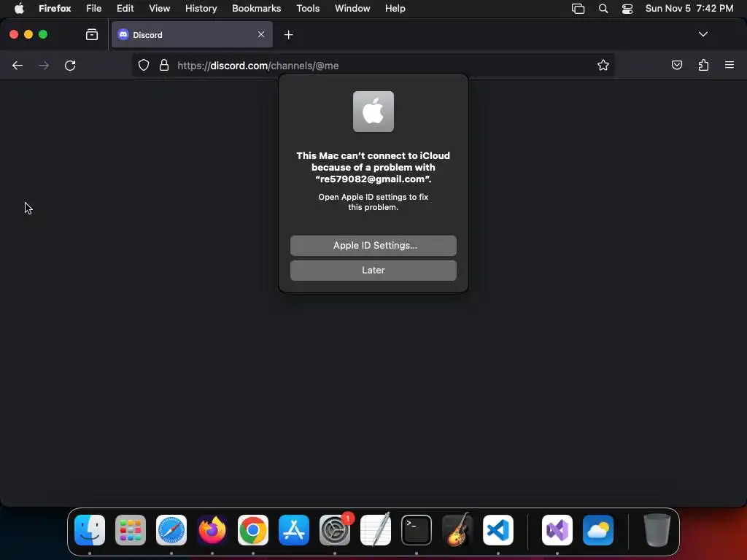Open Firefox extensions panel

[x=703, y=65]
